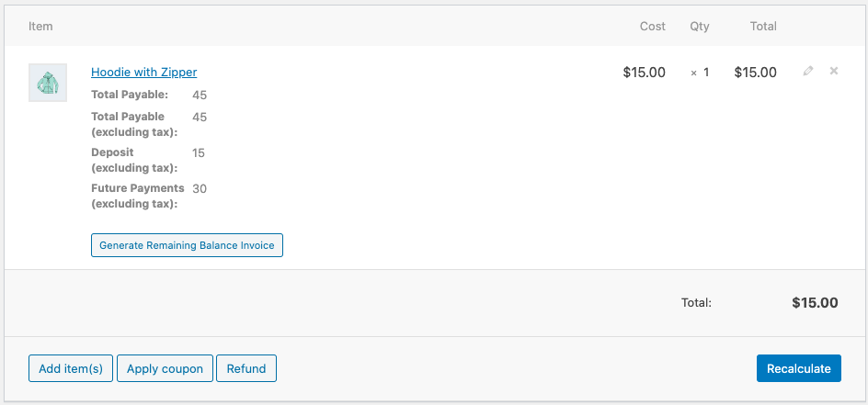
Task: Click the hoodie's $15.00 cost value
Action: tap(644, 73)
